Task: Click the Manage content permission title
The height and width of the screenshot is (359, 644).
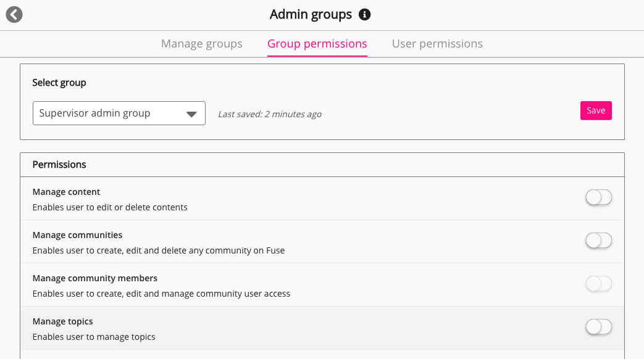Action: tap(66, 192)
